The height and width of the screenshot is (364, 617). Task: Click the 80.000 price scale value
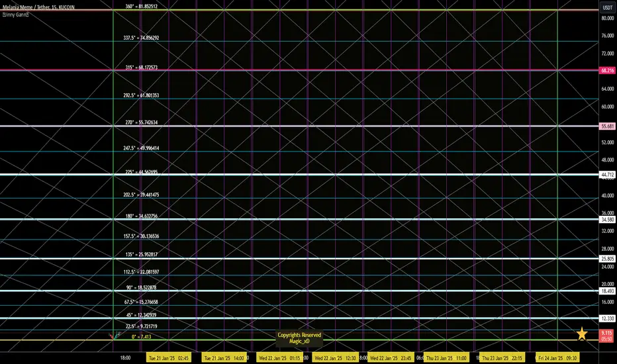(x=608, y=18)
